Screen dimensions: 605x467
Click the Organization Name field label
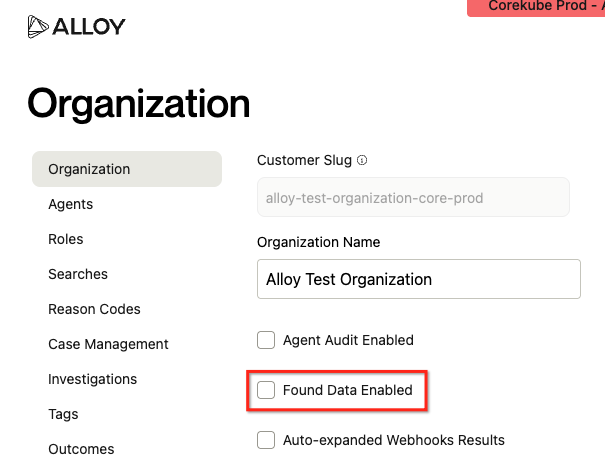pyautogui.click(x=318, y=242)
